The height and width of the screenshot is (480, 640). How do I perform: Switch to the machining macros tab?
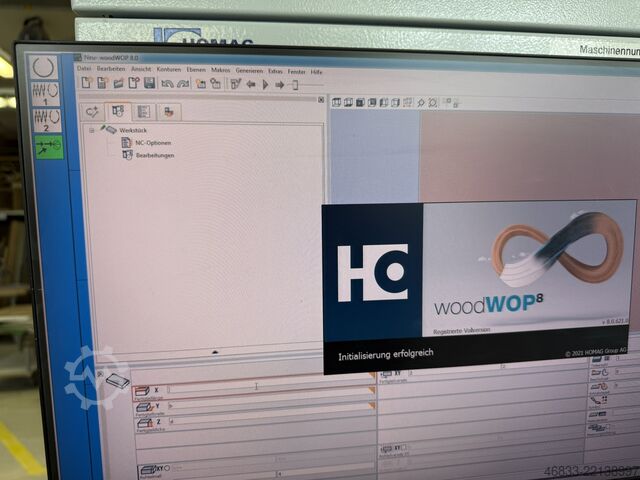click(x=118, y=111)
